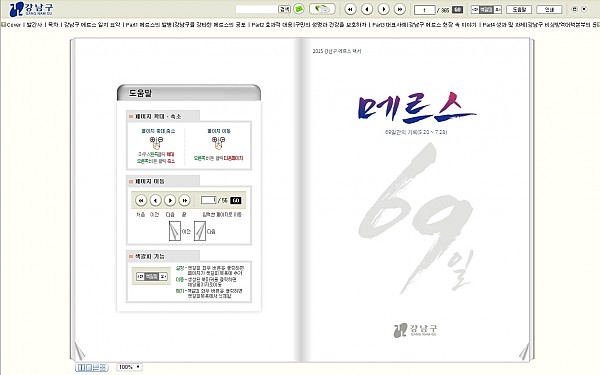Screen dimensions: 600x375
Task: Jump to the first page with rewind icon
Action: coord(350,9)
